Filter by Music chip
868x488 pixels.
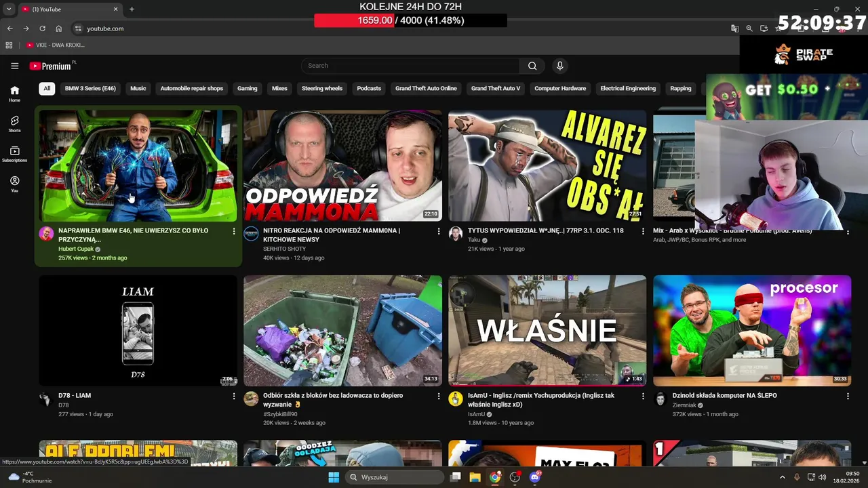click(138, 88)
